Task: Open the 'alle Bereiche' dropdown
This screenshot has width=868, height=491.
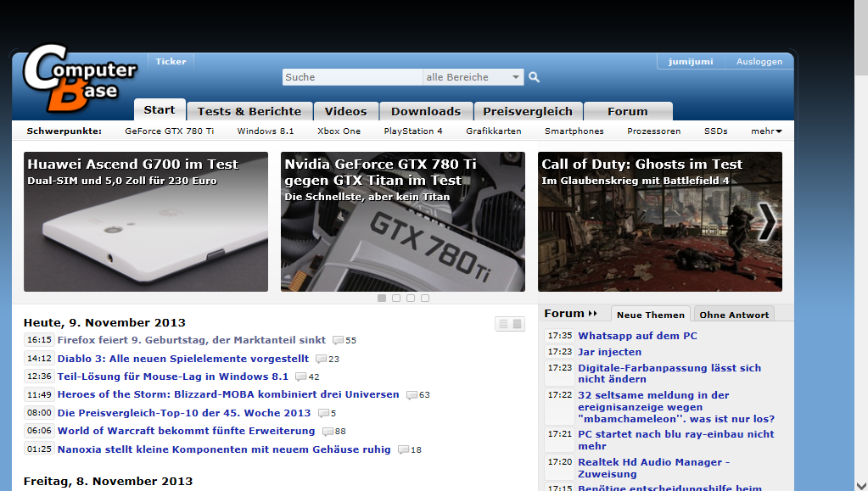Action: click(x=473, y=77)
